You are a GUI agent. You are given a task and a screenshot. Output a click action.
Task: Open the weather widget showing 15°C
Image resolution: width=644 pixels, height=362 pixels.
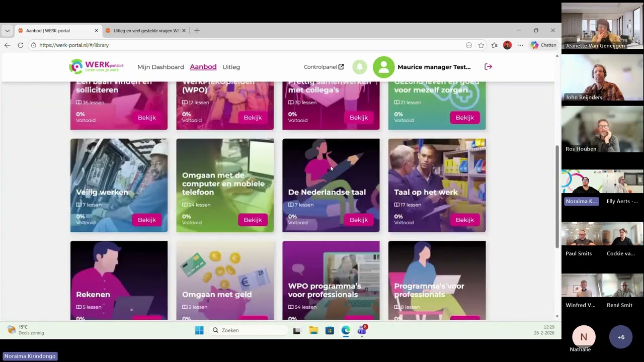point(26,330)
